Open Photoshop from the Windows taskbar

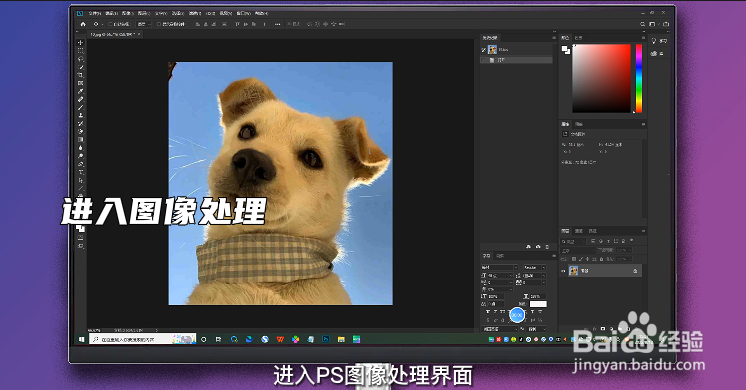(x=326, y=339)
